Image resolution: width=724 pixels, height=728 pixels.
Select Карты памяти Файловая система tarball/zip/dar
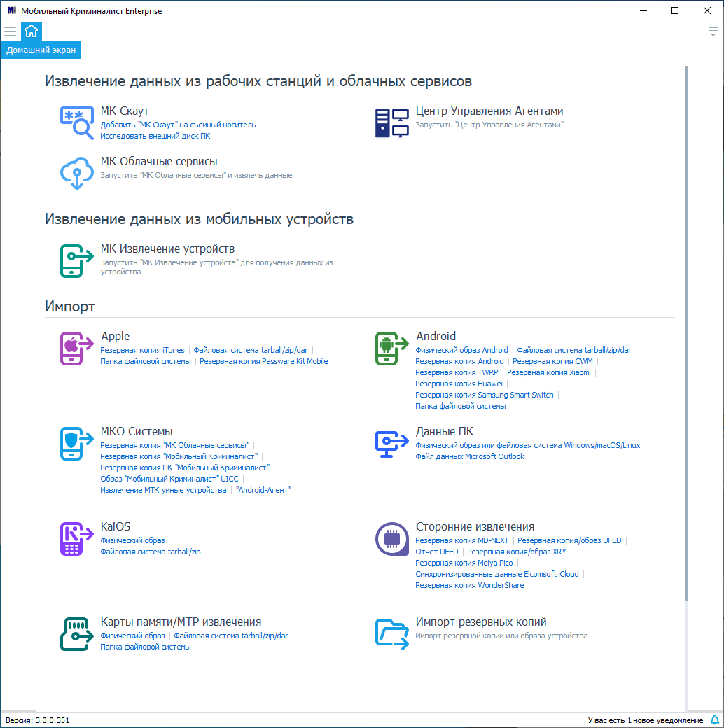pyautogui.click(x=231, y=636)
